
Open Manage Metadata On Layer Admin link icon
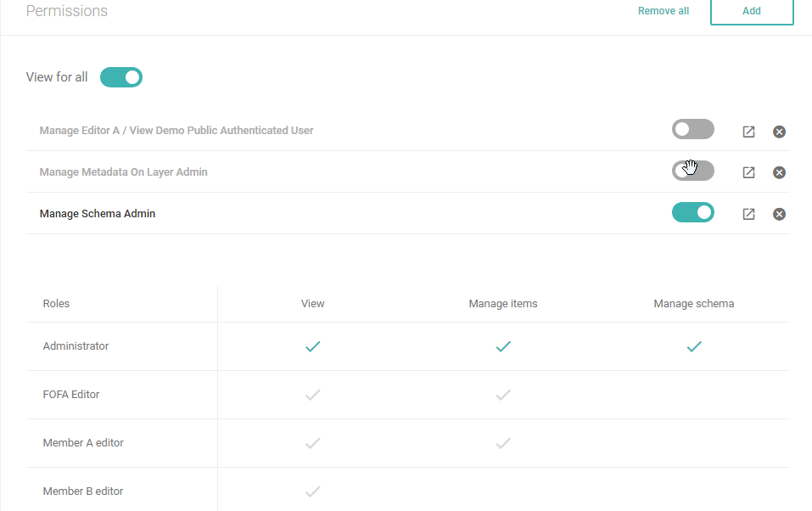click(x=748, y=172)
